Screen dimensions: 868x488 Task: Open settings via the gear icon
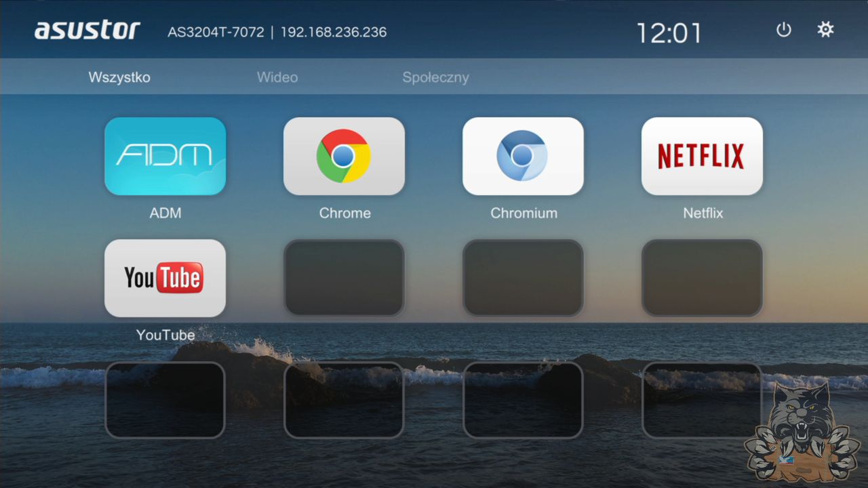point(825,30)
